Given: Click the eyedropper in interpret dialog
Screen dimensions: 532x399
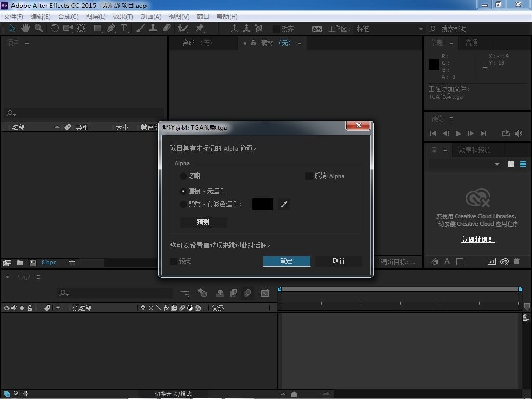Looking at the screenshot, I should pos(284,204).
